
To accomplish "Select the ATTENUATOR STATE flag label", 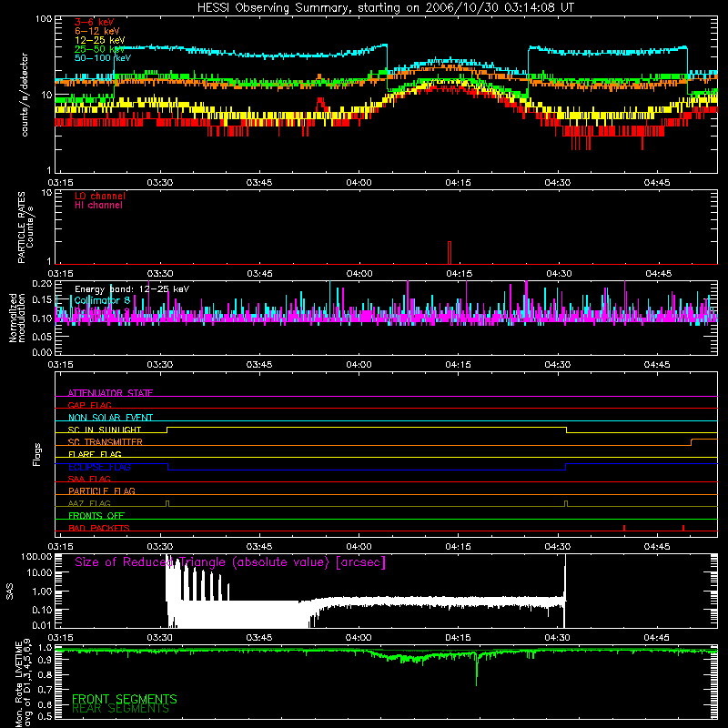I will pos(110,393).
